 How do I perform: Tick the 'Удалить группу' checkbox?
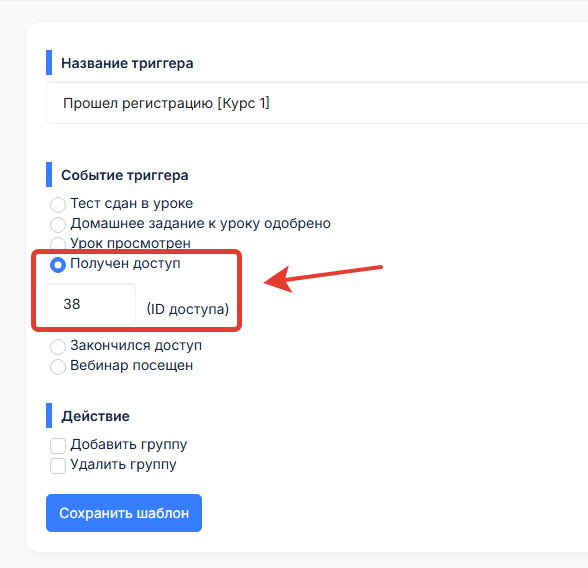click(58, 466)
